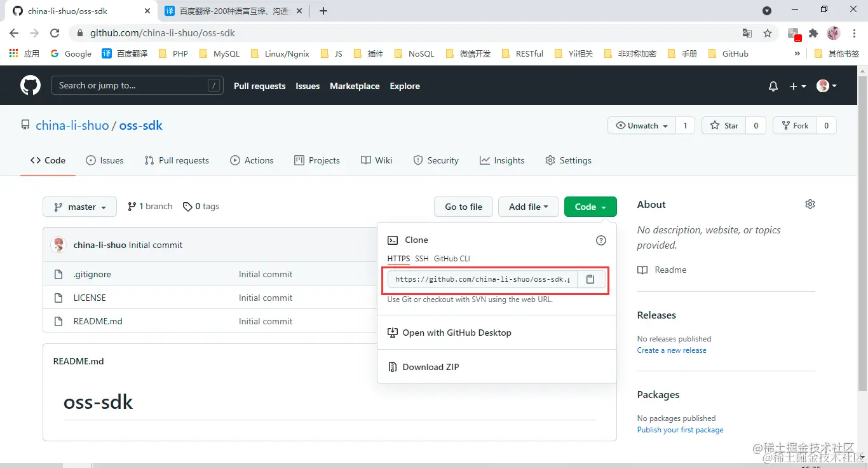868x468 pixels.
Task: Close the china-li-shuo/oss-sdk tab
Action: click(x=147, y=11)
